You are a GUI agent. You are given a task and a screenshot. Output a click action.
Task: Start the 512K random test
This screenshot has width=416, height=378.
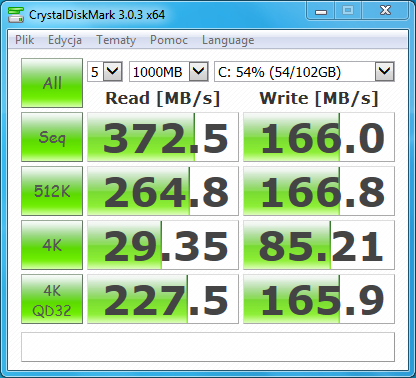click(52, 191)
